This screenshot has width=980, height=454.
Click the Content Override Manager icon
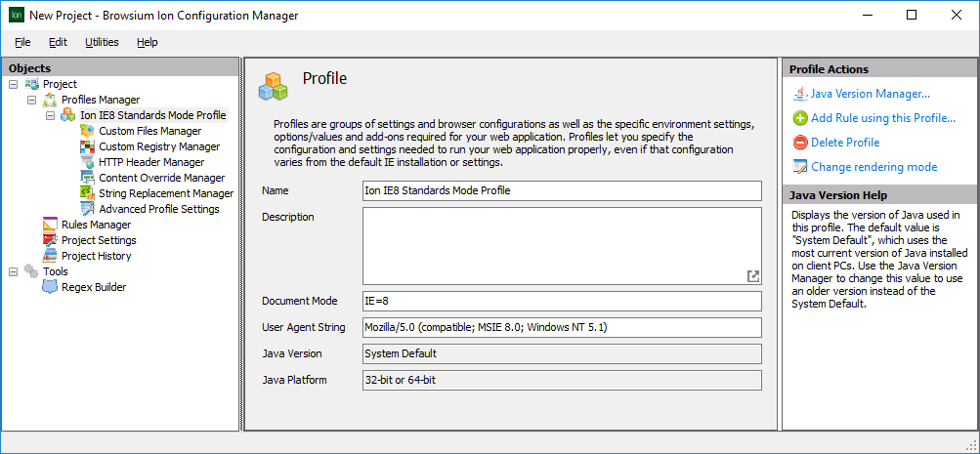pyautogui.click(x=87, y=178)
